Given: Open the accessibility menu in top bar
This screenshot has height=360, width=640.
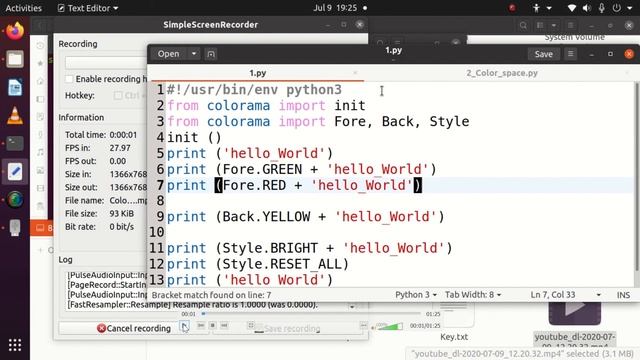Looking at the screenshot, I should (x=542, y=8).
